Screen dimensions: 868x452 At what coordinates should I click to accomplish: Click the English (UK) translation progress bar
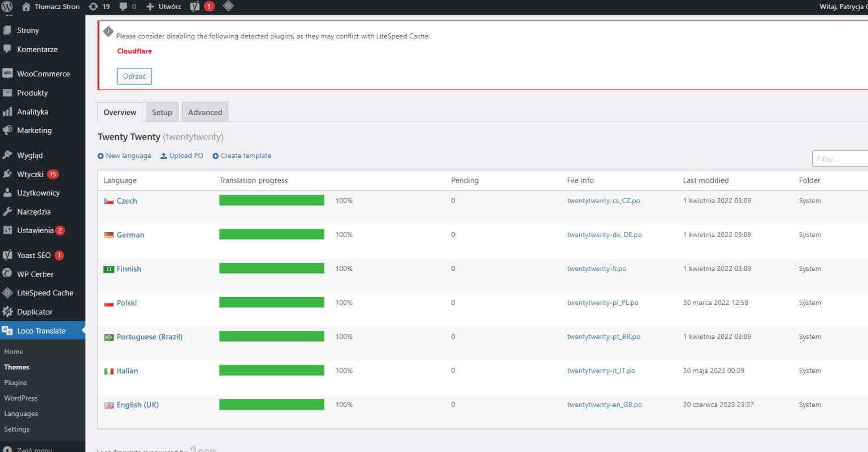272,404
